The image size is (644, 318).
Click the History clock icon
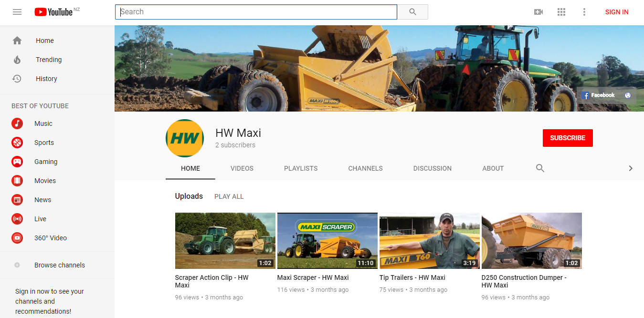pyautogui.click(x=17, y=79)
